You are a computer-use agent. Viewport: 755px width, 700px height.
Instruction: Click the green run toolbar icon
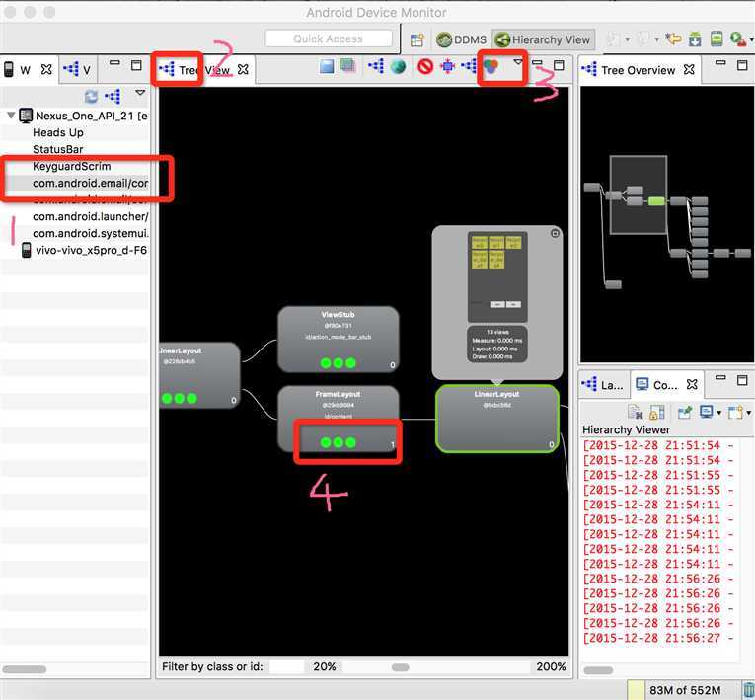737,39
